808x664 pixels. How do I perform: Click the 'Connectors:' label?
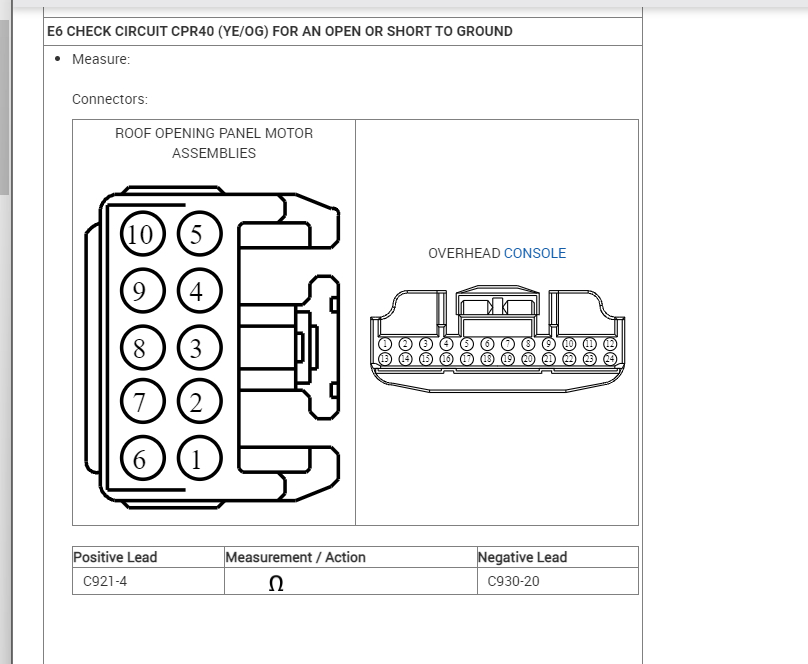110,99
